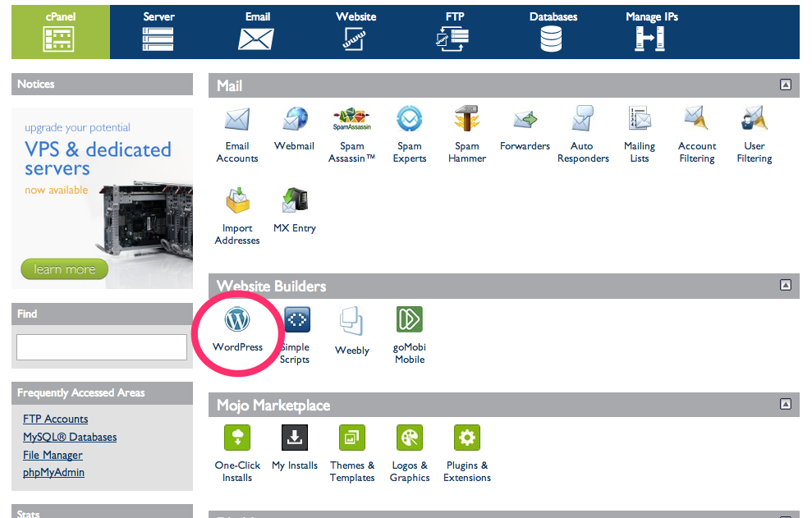This screenshot has height=518, width=812.
Task: Switch to the Databases tab
Action: pos(553,32)
